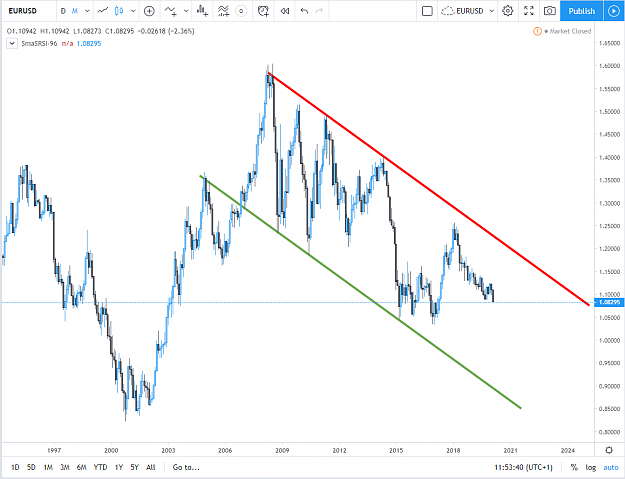This screenshot has height=479, width=625.
Task: Click the 0.85000 price axis label
Action: pyautogui.click(x=609, y=409)
